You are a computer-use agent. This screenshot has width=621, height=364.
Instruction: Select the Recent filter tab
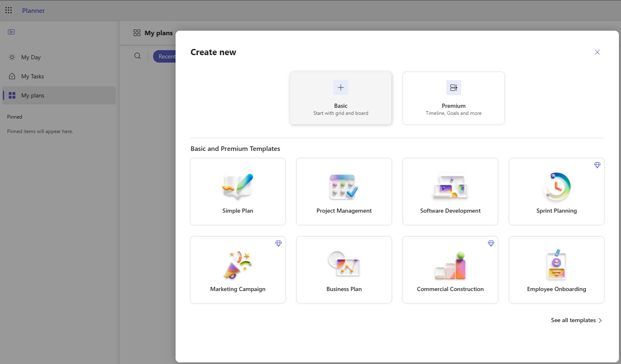[166, 56]
